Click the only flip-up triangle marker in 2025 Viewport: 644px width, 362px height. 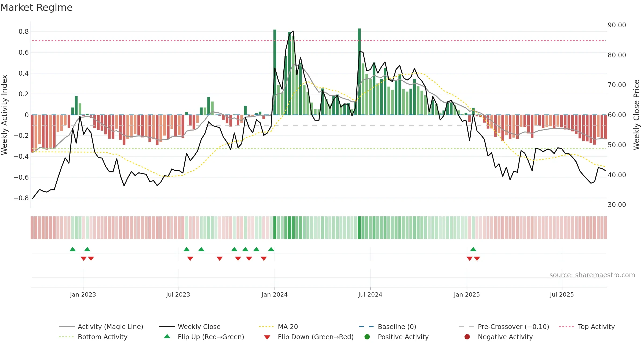[x=473, y=249]
